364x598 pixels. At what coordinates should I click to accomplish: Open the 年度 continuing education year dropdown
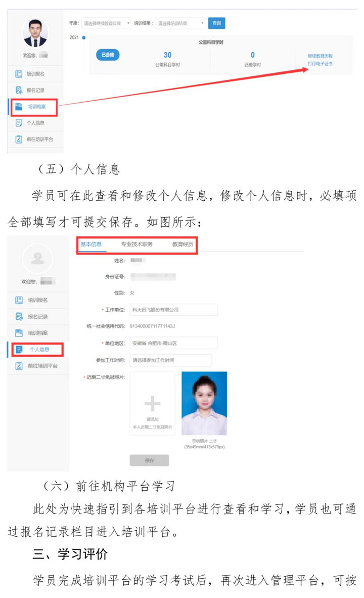click(106, 23)
